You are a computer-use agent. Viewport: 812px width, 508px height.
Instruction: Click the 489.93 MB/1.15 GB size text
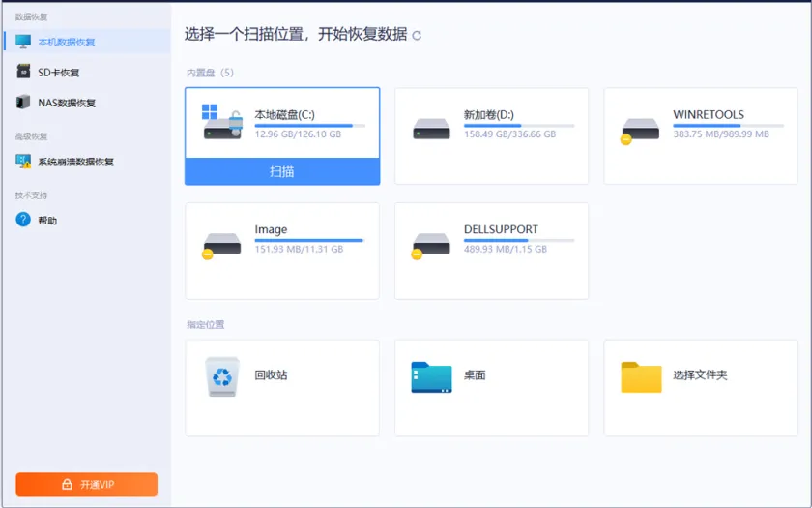tap(506, 250)
